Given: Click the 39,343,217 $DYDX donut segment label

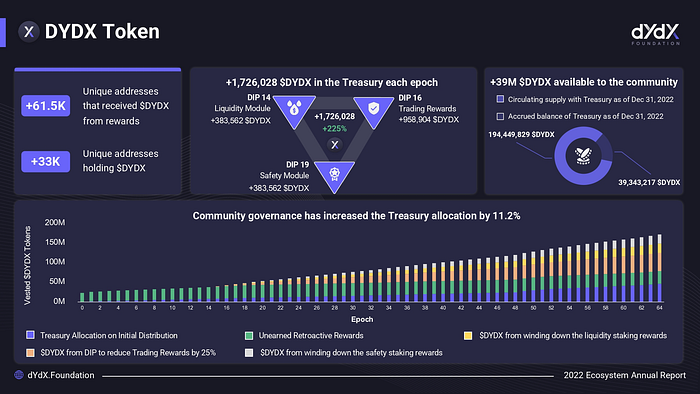Looking at the screenshot, I should [x=649, y=182].
